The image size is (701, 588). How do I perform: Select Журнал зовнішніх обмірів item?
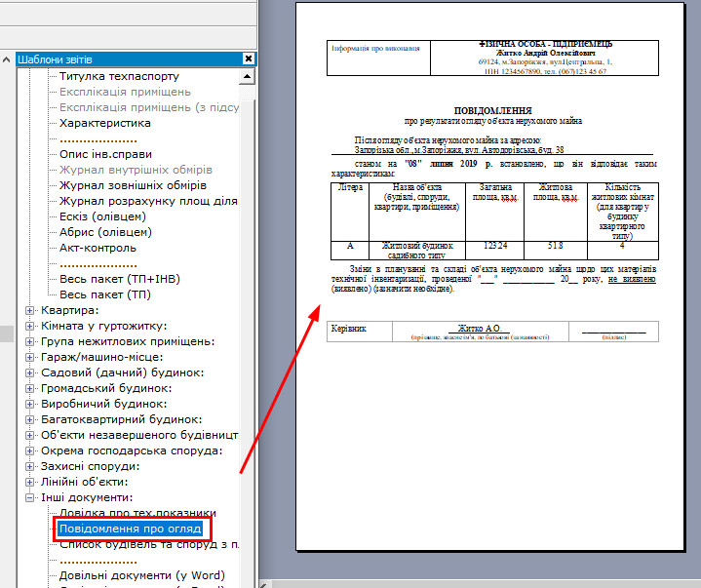pos(133,185)
